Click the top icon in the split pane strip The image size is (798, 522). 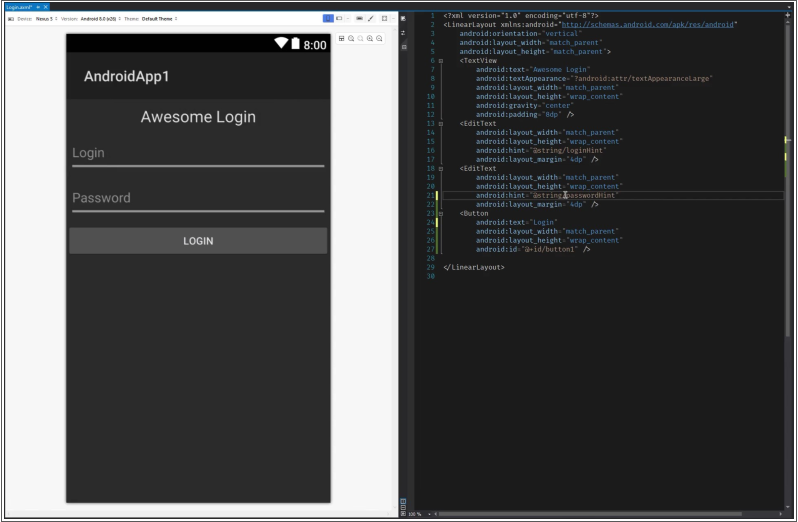[x=403, y=19]
